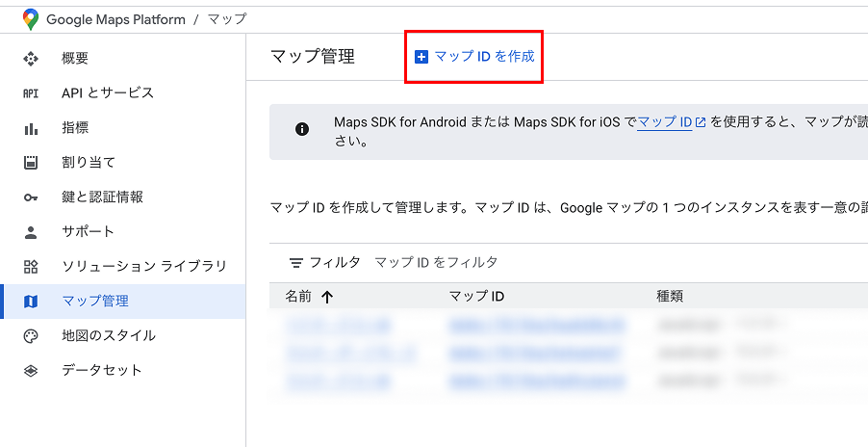Open the マップ ID link in banner
This screenshot has width=868, height=447.
(665, 121)
